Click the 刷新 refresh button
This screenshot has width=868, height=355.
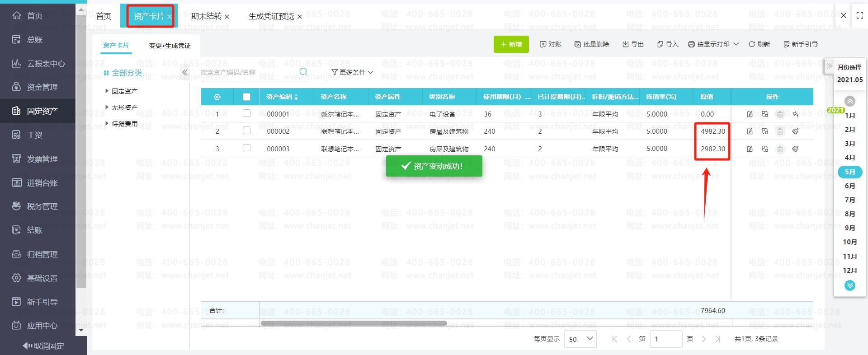[759, 44]
